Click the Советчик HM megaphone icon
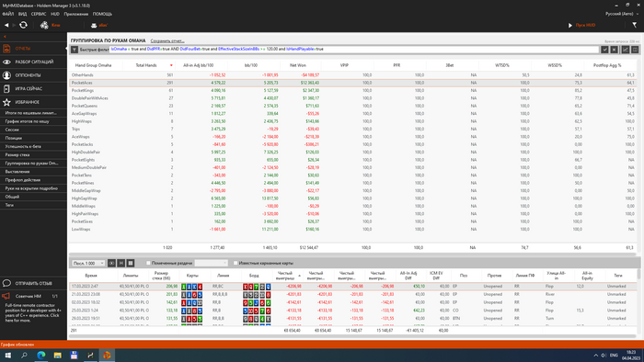 6,296
